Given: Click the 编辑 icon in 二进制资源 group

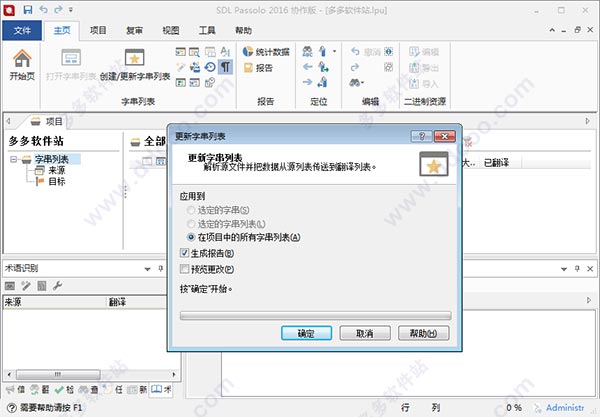Looking at the screenshot, I should coord(414,51).
